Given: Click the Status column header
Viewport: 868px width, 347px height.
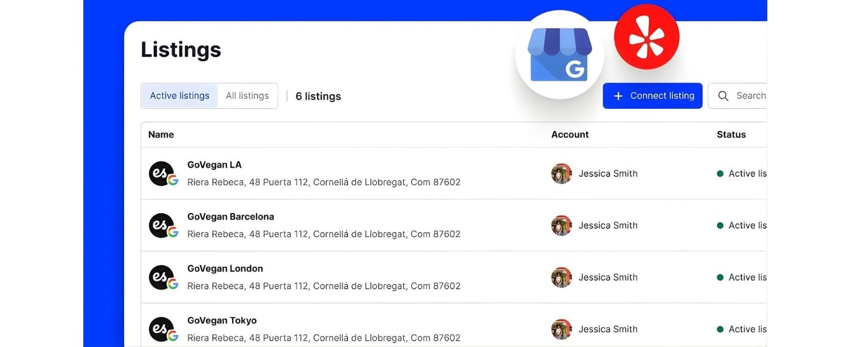Looking at the screenshot, I should pos(731,135).
